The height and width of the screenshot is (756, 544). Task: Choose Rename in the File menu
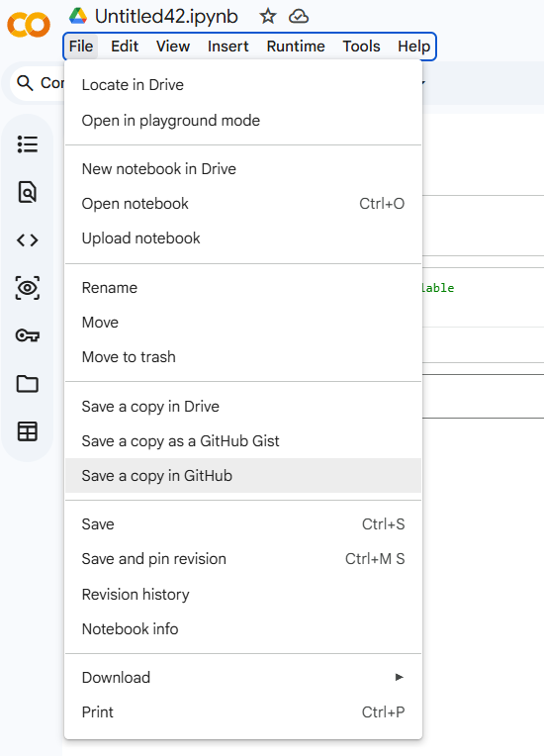pyautogui.click(x=243, y=288)
